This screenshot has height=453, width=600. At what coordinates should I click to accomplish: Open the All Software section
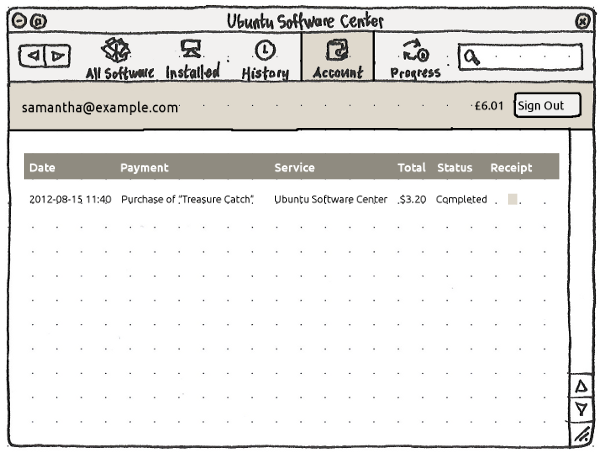pos(119,58)
